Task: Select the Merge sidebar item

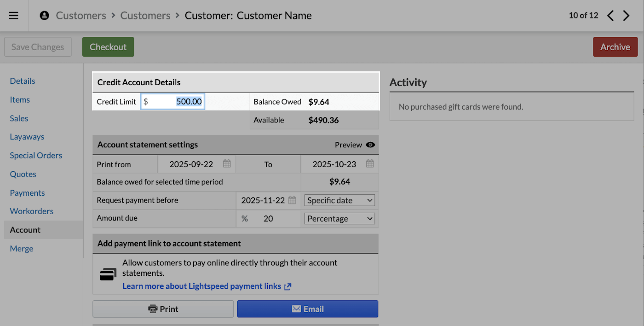Action: coord(22,248)
